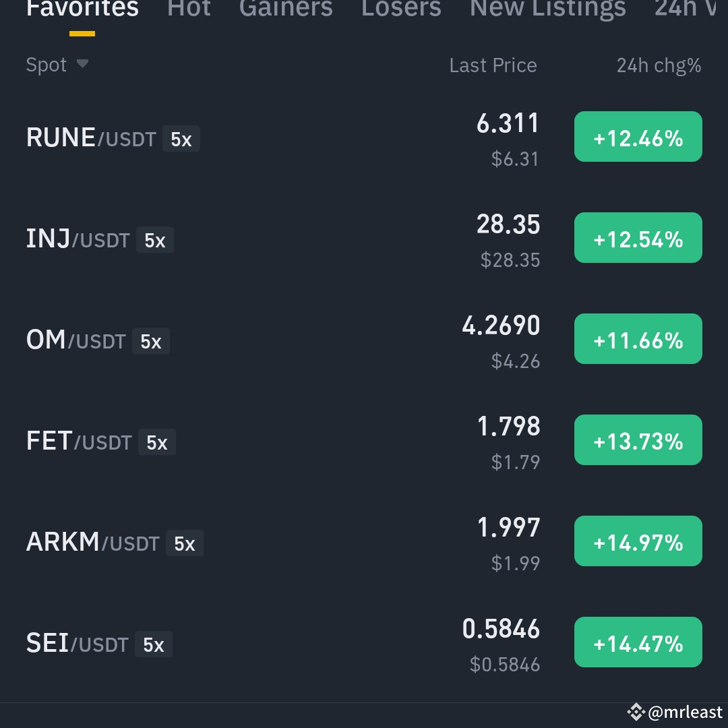Screen dimensions: 728x728
Task: Select the New Listings tab
Action: click(x=547, y=9)
